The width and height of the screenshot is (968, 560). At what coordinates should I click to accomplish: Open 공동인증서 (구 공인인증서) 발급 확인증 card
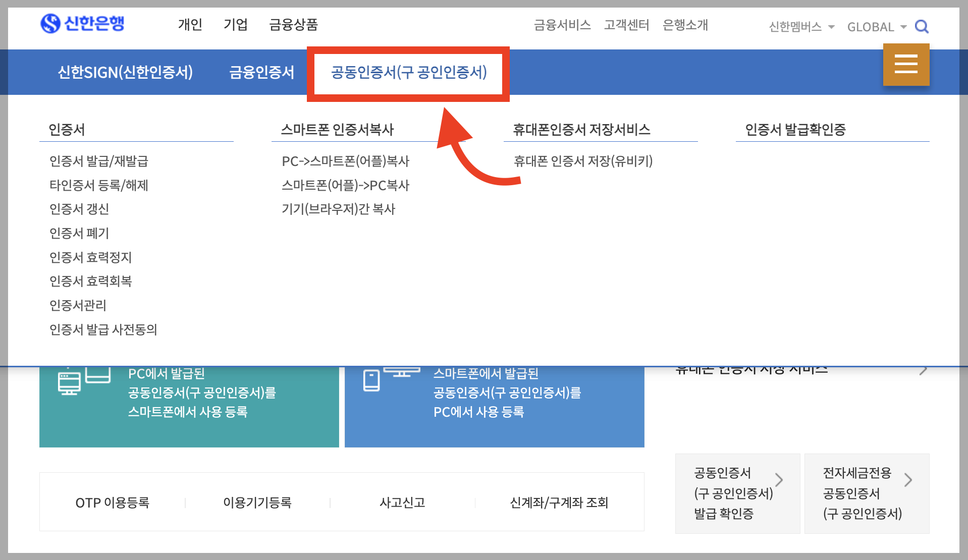click(x=738, y=493)
